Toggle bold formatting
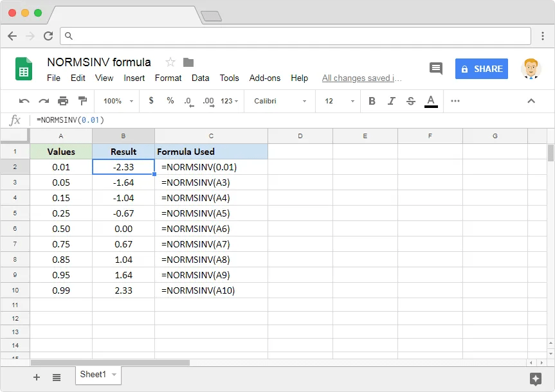555x392 pixels. click(x=372, y=101)
